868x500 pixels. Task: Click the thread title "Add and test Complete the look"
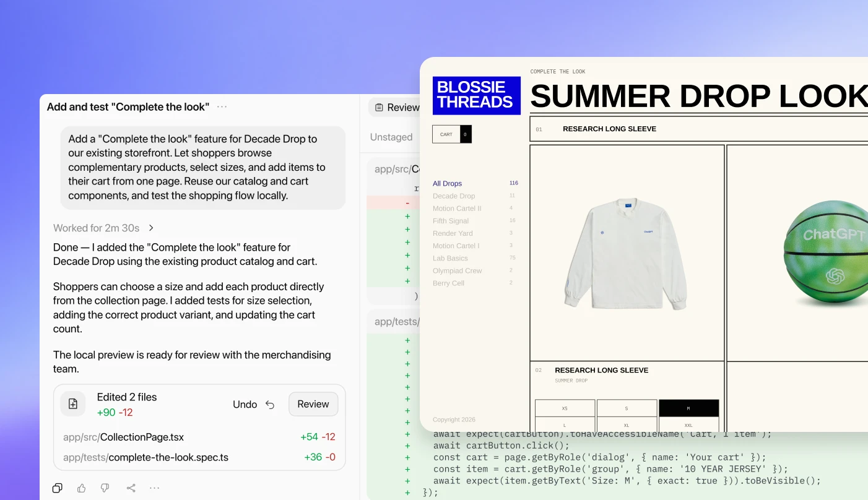coord(128,107)
